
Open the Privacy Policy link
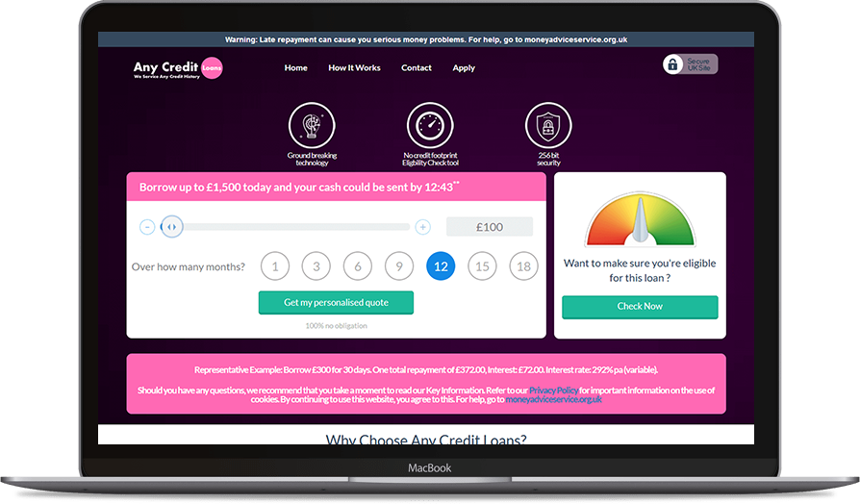pos(553,391)
